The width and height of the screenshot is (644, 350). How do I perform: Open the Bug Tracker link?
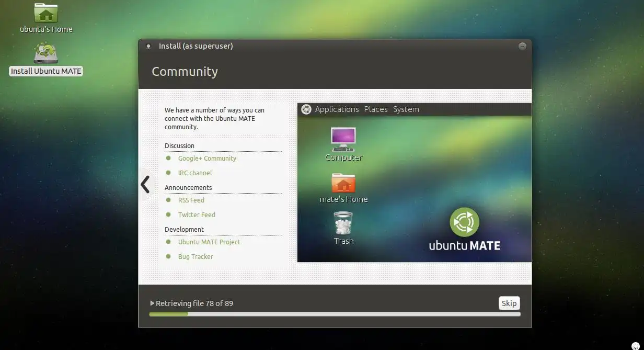point(195,256)
